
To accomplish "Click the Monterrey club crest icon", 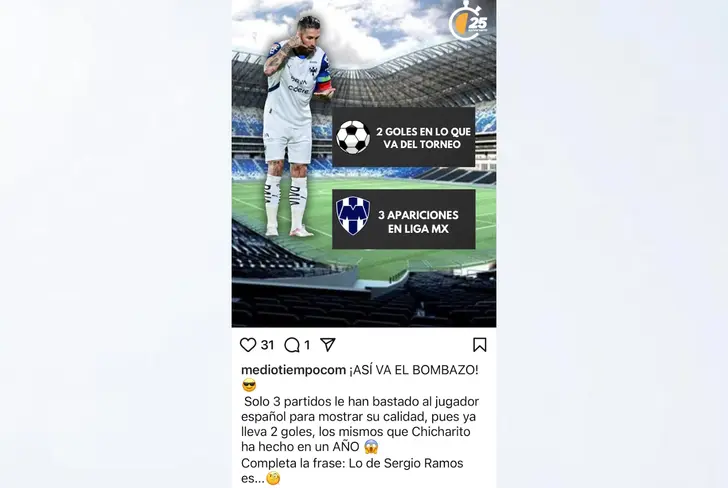I will pyautogui.click(x=353, y=215).
